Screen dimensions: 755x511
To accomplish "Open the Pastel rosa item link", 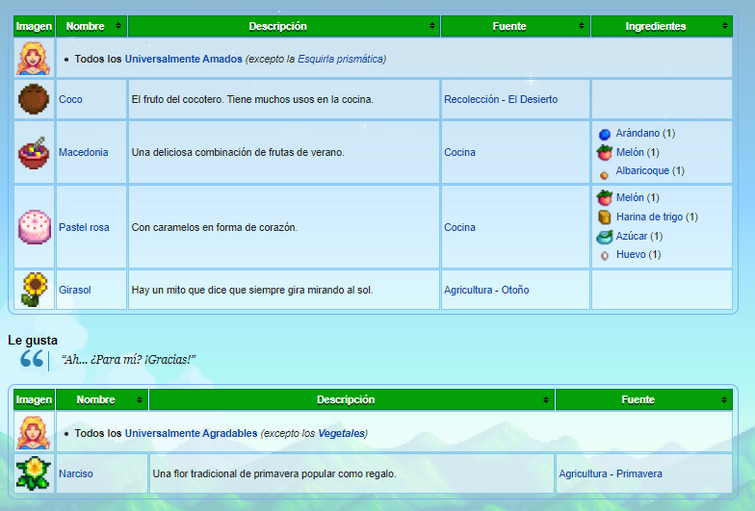I will [84, 227].
